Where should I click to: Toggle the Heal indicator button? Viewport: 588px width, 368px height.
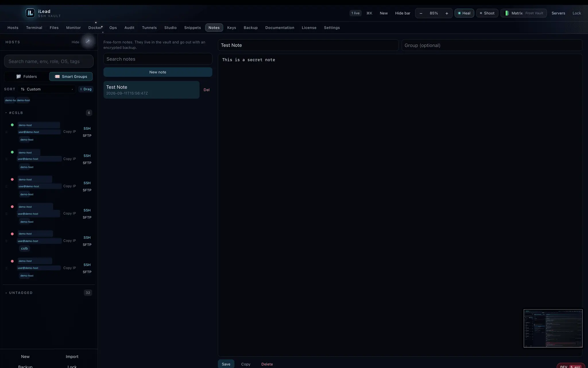click(x=464, y=13)
